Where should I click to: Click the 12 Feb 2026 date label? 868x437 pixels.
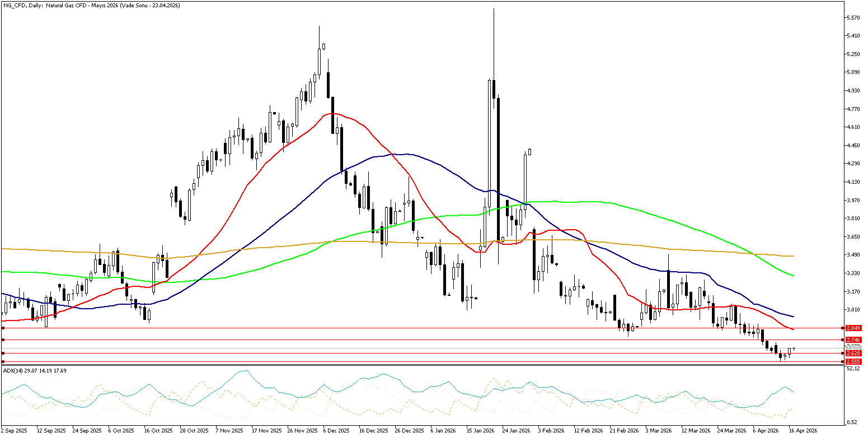coord(588,431)
